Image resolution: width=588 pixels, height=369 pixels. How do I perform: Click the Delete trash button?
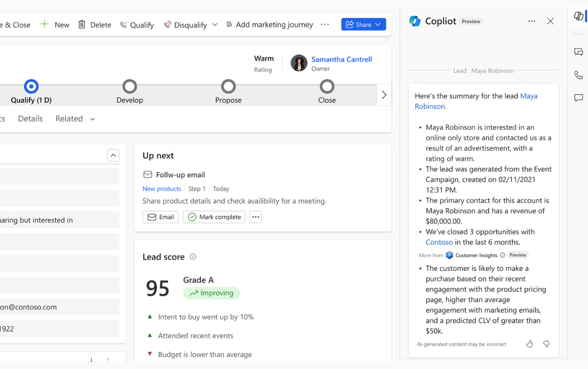coord(95,25)
